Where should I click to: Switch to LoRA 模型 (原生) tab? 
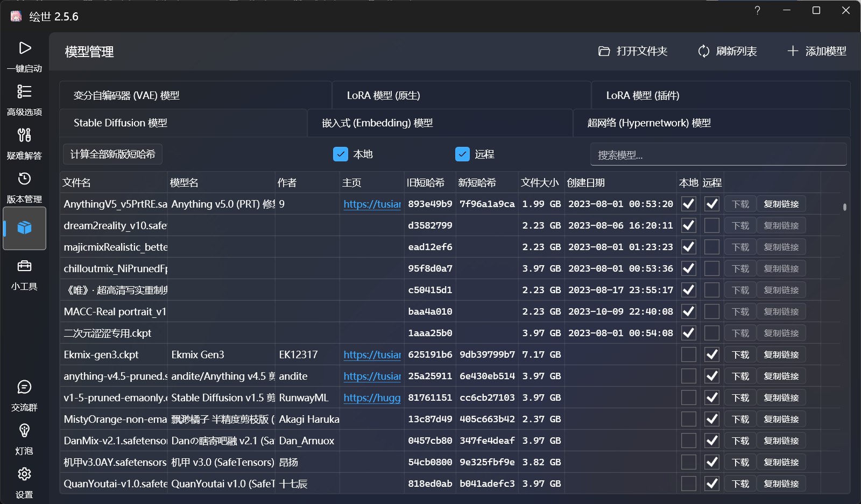(x=462, y=95)
